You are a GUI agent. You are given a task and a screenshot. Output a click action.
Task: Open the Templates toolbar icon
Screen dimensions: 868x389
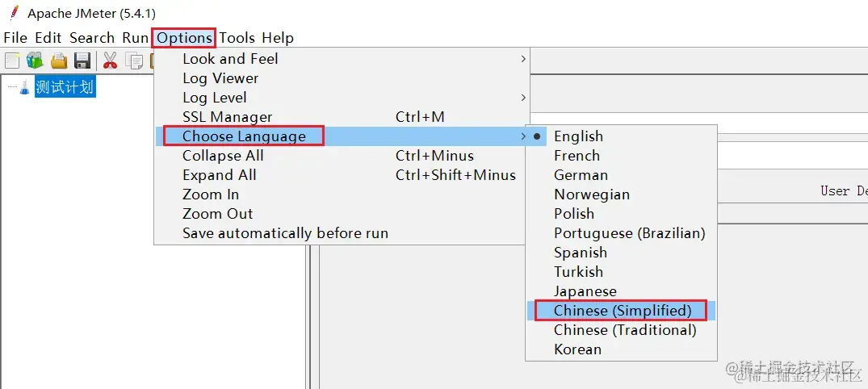35,61
